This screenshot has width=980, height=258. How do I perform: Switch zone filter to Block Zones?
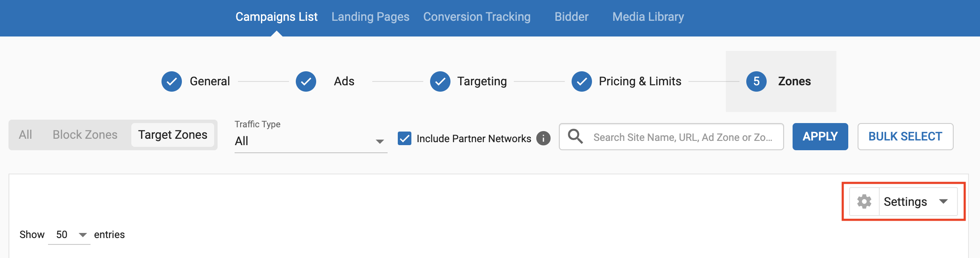click(x=85, y=135)
